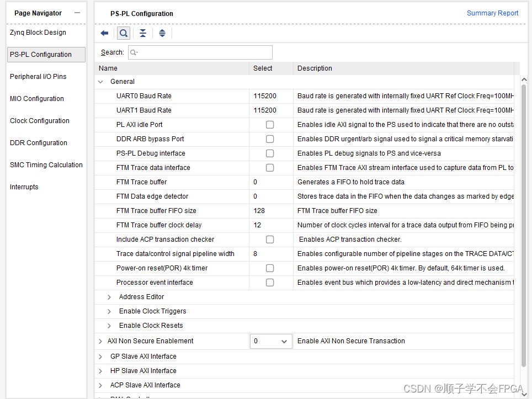Screen dimensions: 532x399
Task: Check the Processor event interface box
Action: click(270, 283)
